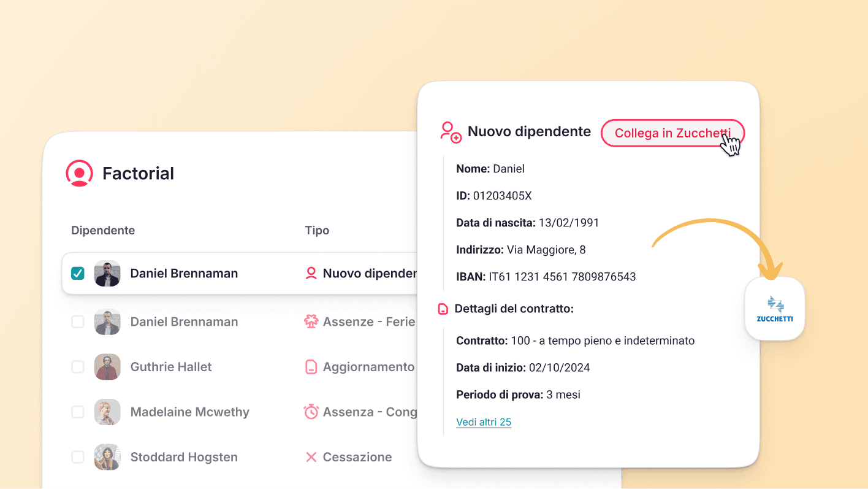Check the checkbox for Stoddard Hogsten
The image size is (868, 489).
pyautogui.click(x=78, y=456)
